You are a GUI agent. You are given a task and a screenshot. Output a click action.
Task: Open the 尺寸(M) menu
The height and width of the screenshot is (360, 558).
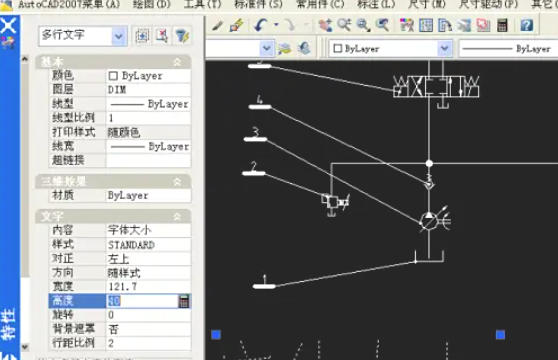427,4
